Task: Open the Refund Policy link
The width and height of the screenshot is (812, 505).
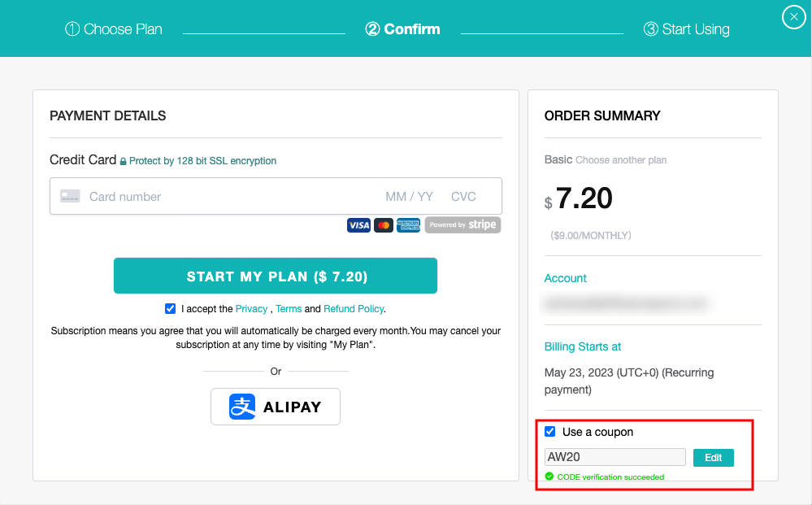Action: (x=354, y=308)
